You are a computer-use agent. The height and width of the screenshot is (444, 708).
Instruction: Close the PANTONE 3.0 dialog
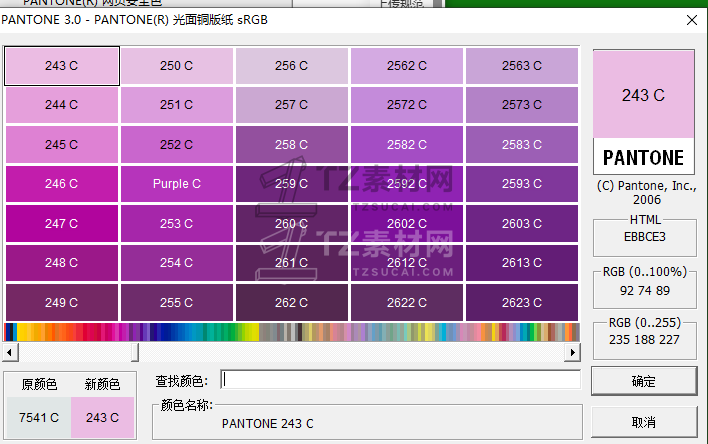point(692,20)
